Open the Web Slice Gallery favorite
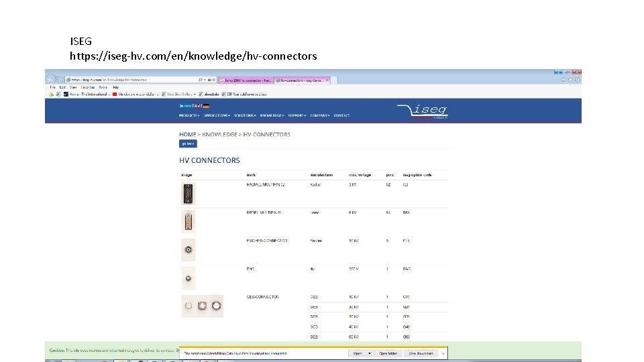Viewport: 644px width, 362px height. 178,95
